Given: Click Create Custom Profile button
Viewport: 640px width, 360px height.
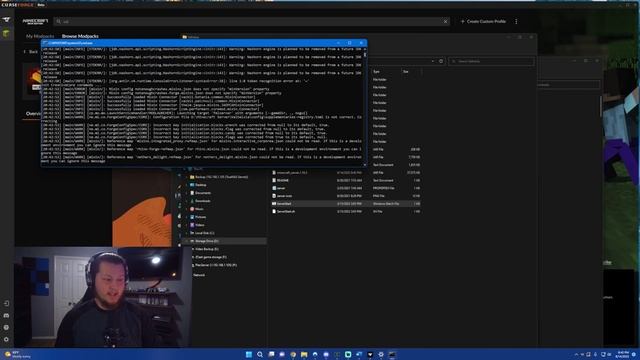Looking at the screenshot, I should click(x=483, y=21).
